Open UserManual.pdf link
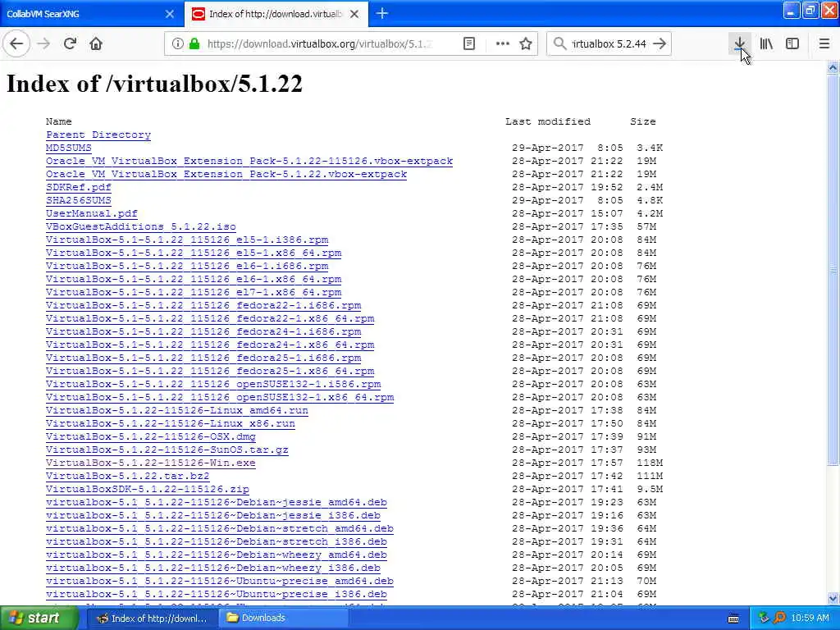Image resolution: width=840 pixels, height=630 pixels. pyautogui.click(x=92, y=213)
